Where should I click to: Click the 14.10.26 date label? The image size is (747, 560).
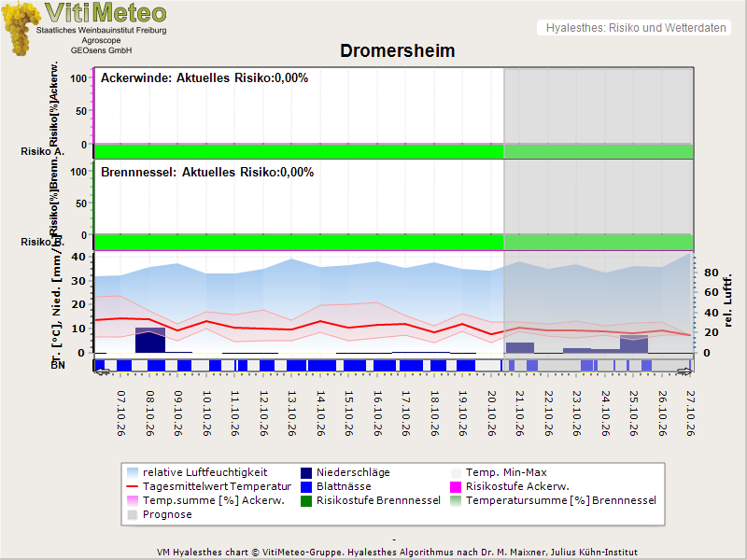[320, 413]
